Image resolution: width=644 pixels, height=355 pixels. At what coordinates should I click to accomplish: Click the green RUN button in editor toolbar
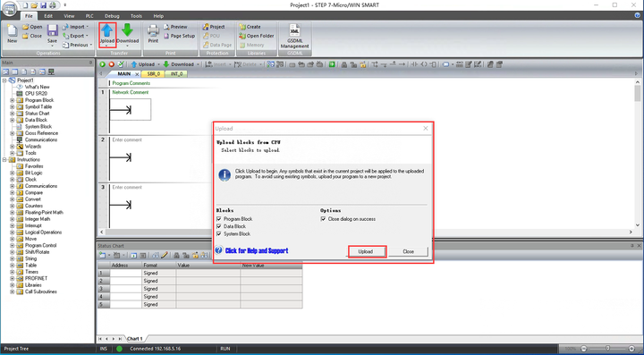click(102, 64)
